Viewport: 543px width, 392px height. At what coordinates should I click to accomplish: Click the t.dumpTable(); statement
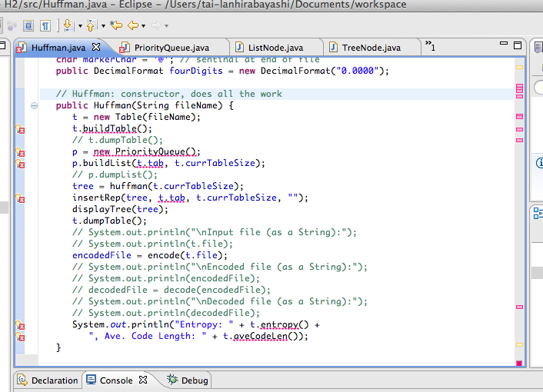coord(109,221)
